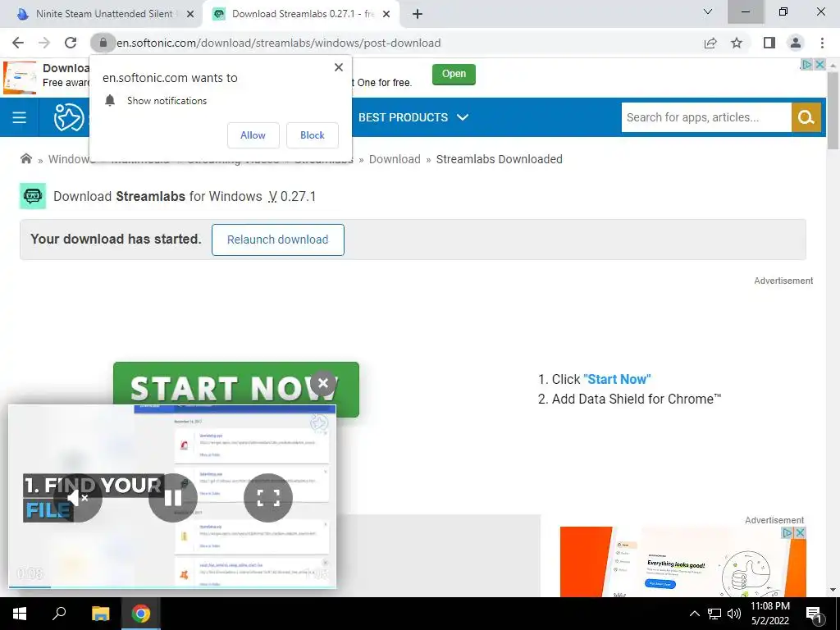
Task: Click the site lock icon in address bar
Action: tap(103, 43)
